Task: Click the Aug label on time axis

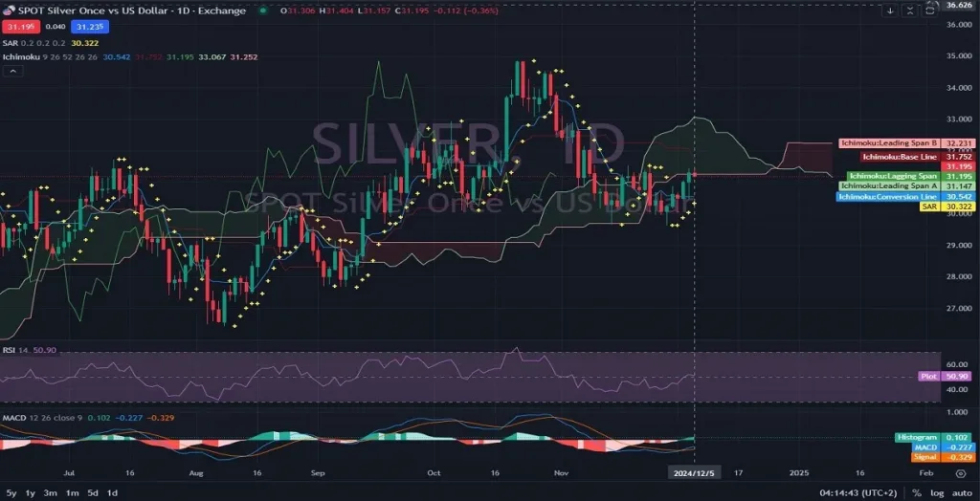Action: [x=195, y=473]
